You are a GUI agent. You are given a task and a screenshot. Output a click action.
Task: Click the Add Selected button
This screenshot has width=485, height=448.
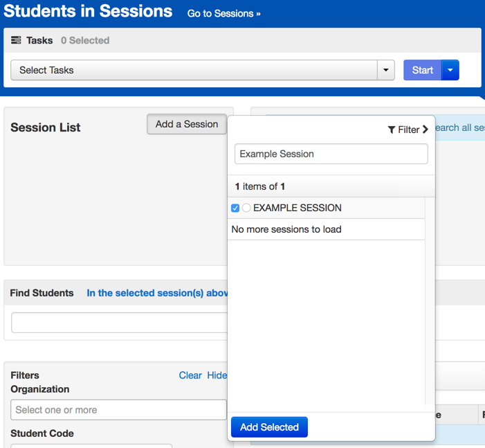click(269, 427)
